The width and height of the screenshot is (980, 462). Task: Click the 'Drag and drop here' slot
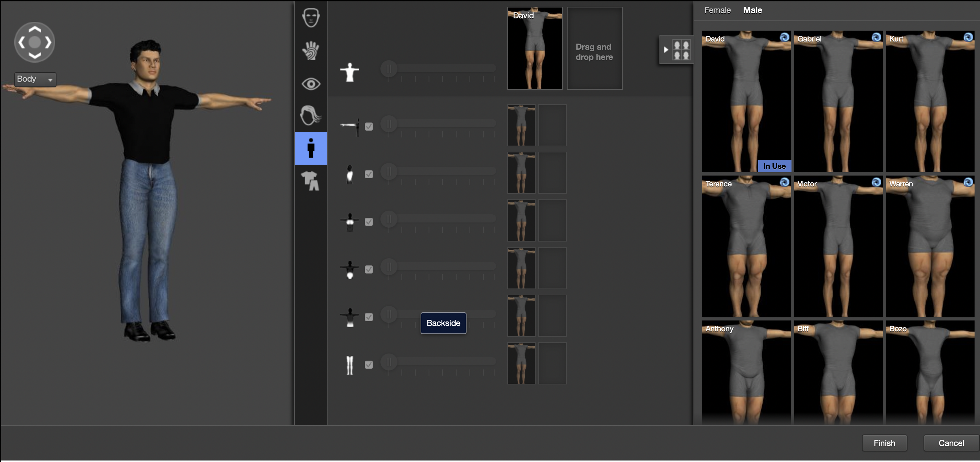(594, 48)
